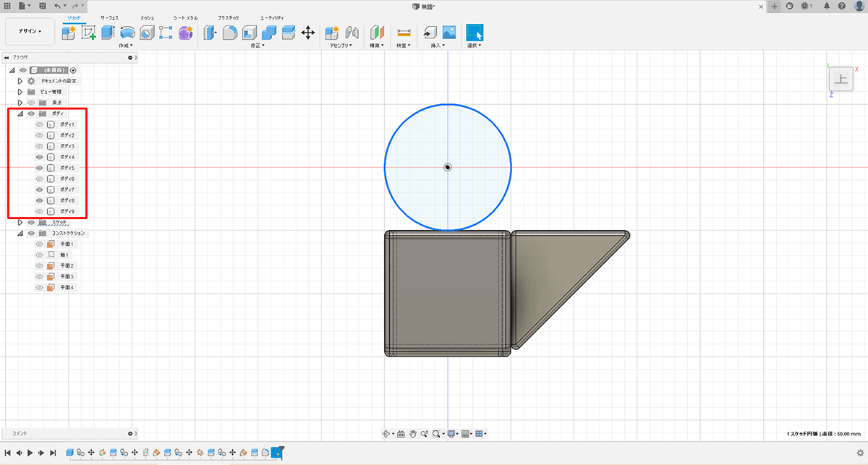Click the Joint tool icon
Viewport: 868px width, 465px height.
point(352,33)
